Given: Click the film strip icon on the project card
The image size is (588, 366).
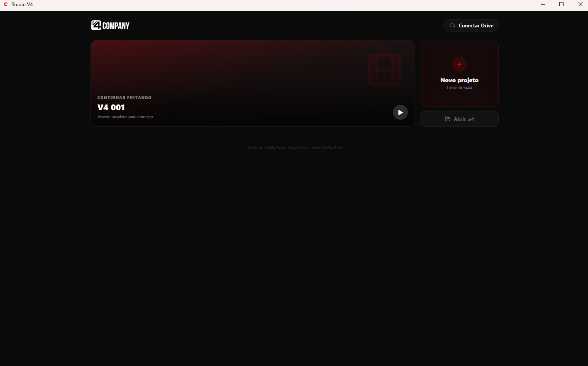Looking at the screenshot, I should tap(385, 70).
